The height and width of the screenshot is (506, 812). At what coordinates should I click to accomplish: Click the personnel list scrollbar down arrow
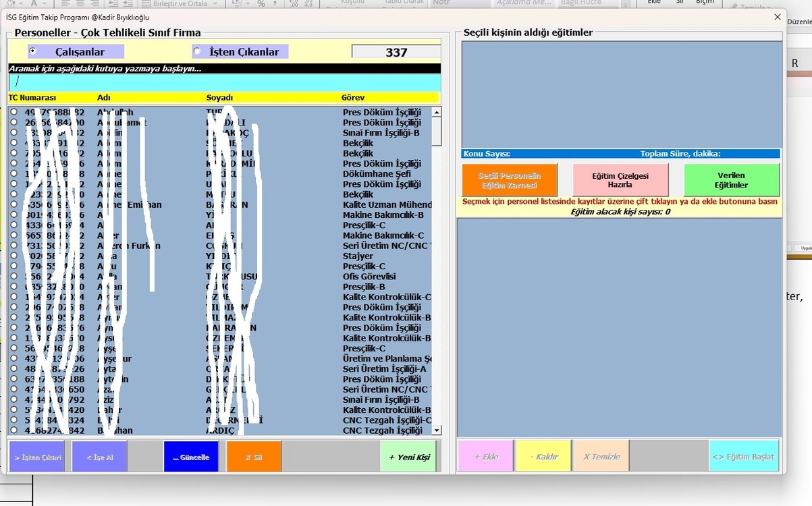tap(437, 430)
